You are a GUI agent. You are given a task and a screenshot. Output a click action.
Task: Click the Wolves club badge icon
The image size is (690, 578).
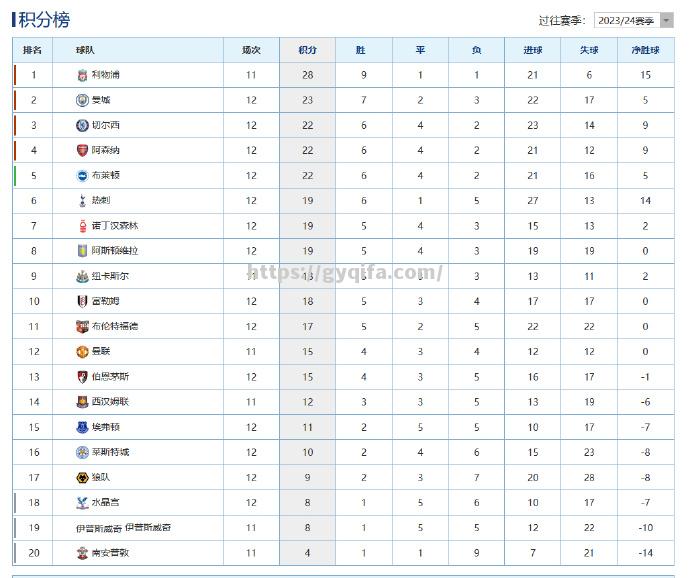[x=82, y=478]
